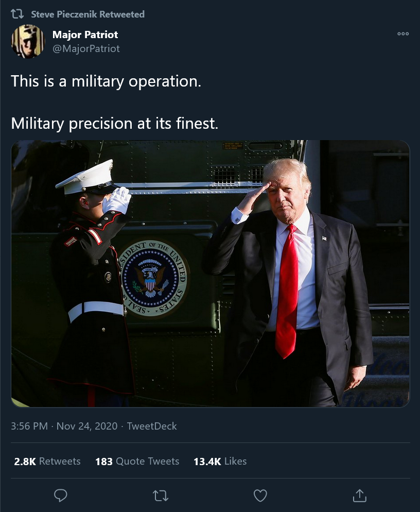420x512 pixels.
Task: Click the 3:56 PM timestamp link
Action: pos(29,426)
